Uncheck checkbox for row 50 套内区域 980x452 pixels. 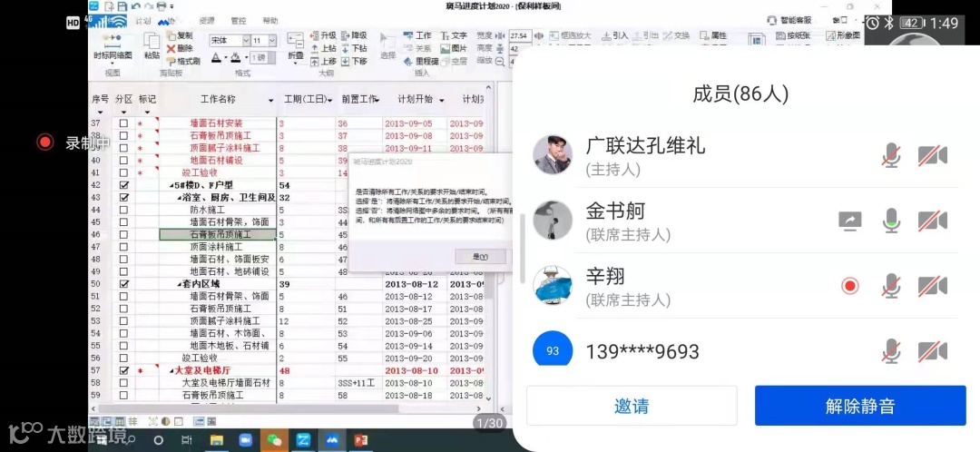coord(123,284)
